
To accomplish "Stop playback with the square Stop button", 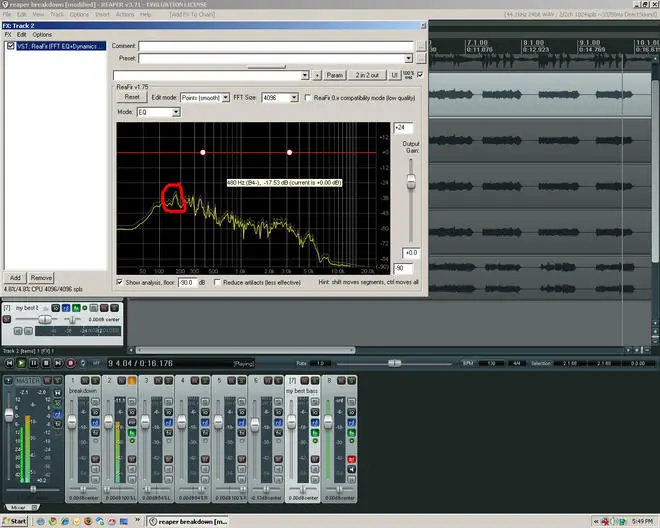I will click(46, 363).
